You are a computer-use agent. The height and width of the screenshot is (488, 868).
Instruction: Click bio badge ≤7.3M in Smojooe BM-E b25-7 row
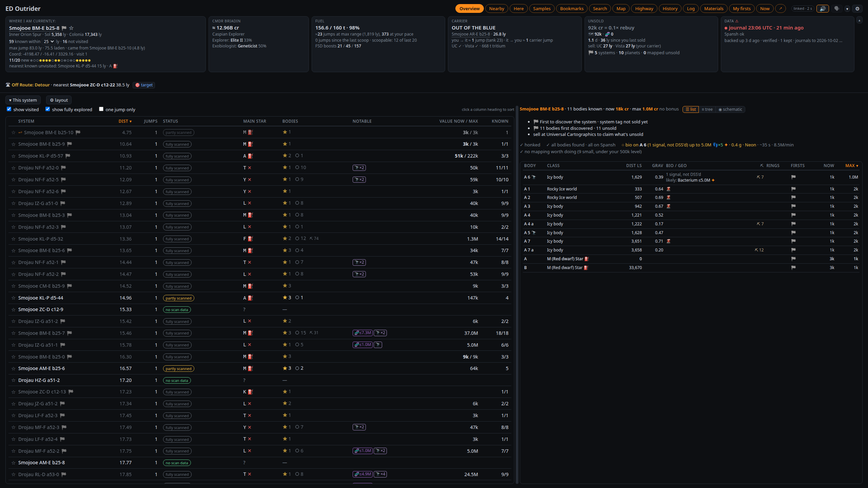pyautogui.click(x=362, y=333)
